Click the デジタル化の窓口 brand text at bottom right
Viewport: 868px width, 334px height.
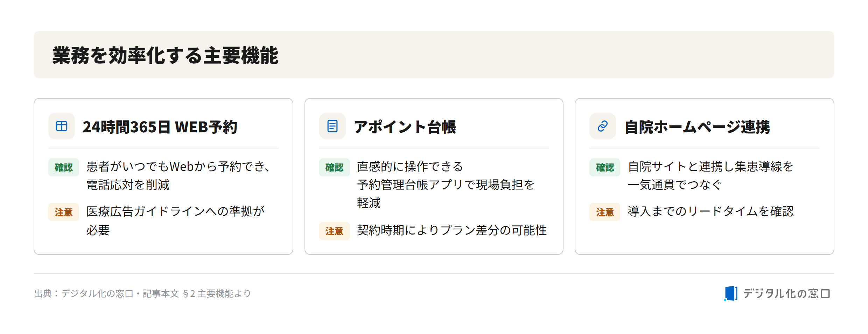(x=786, y=293)
